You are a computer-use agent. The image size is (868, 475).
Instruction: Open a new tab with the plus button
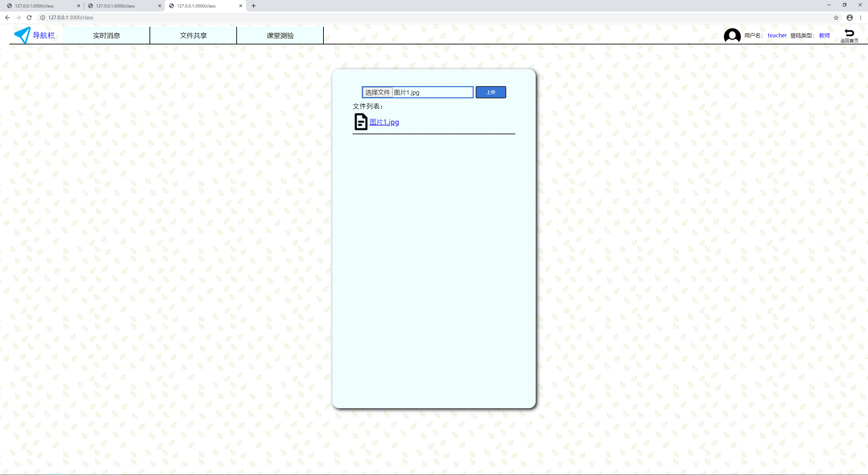coord(254,6)
